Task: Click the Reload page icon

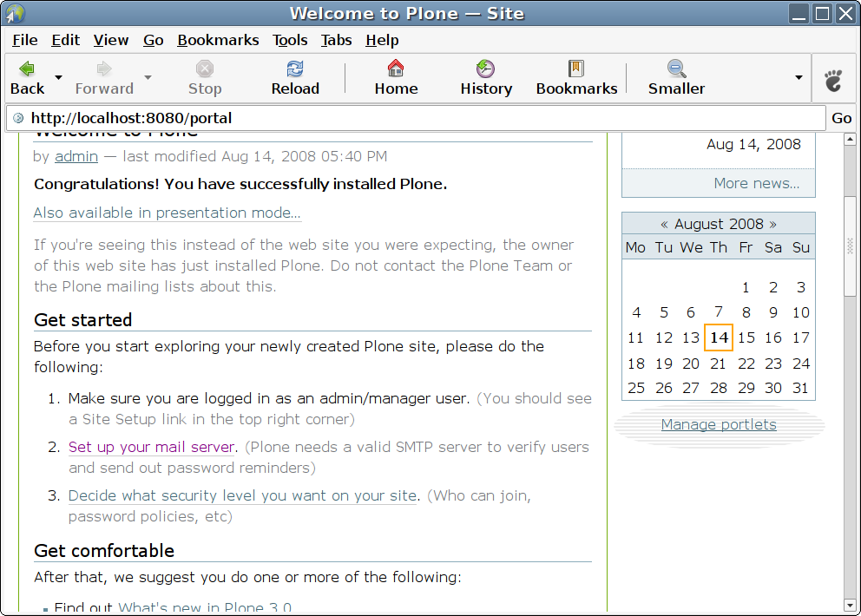Action: 295,69
